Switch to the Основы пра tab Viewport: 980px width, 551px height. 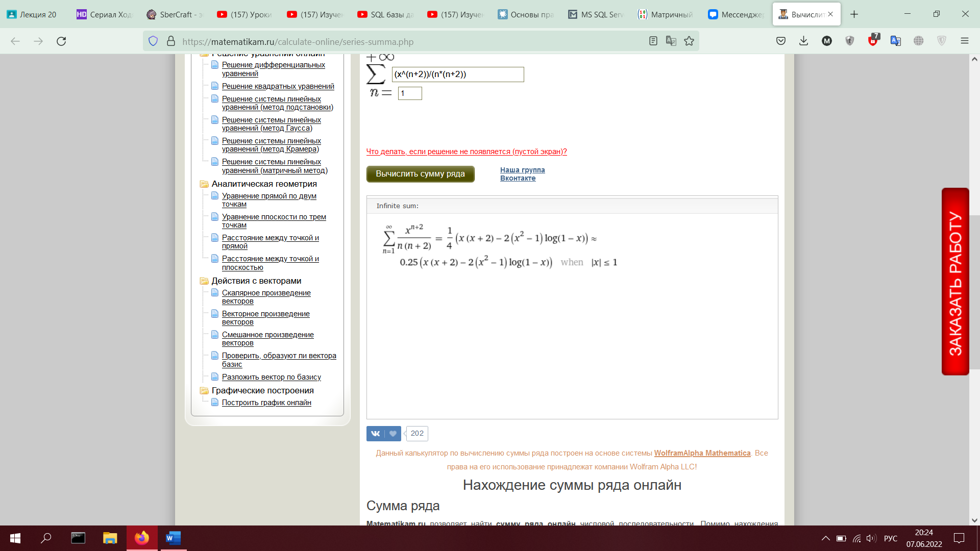(526, 14)
